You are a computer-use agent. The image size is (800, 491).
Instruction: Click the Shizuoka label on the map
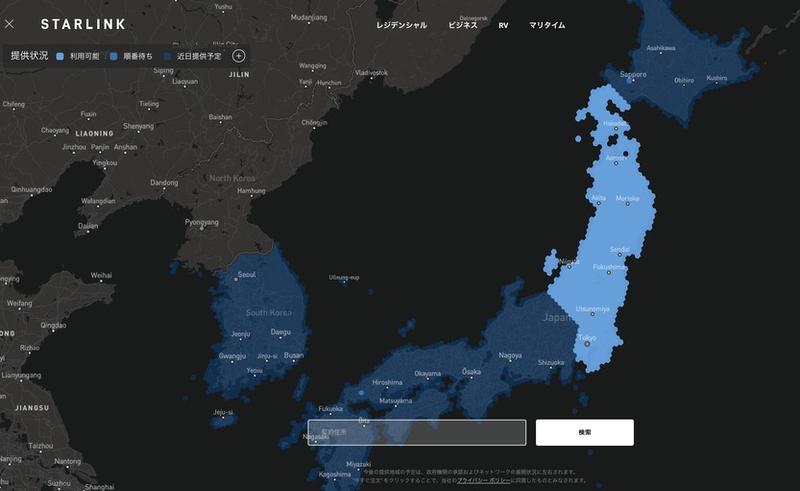(551, 362)
